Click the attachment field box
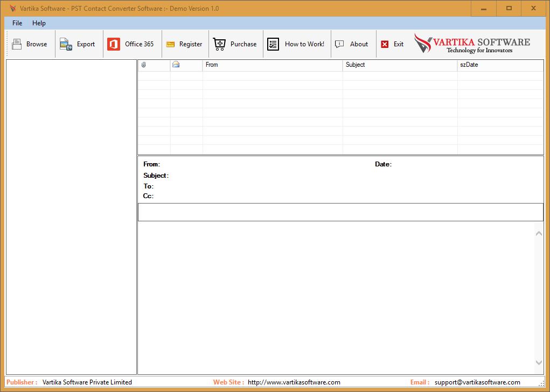550x392 pixels. pos(340,212)
